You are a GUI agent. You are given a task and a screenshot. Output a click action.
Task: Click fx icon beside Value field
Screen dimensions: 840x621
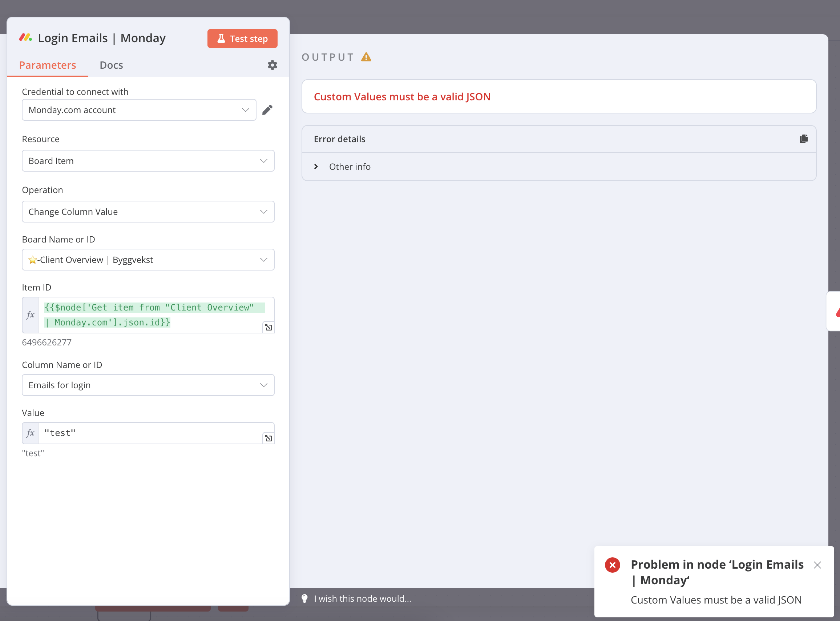[x=31, y=433]
